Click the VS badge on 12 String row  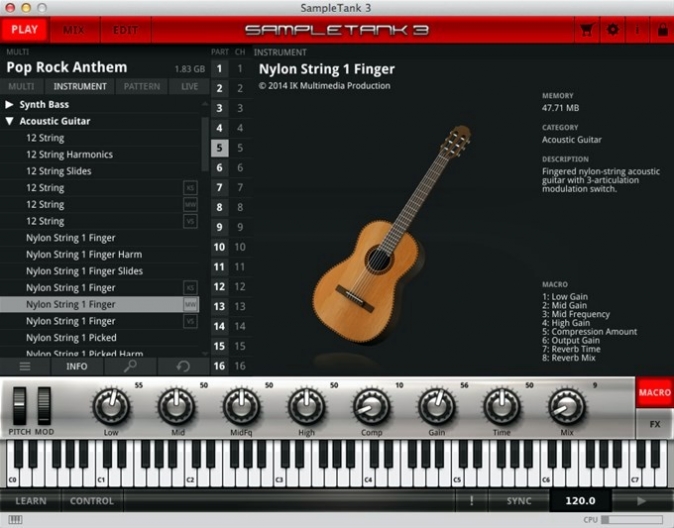click(190, 221)
